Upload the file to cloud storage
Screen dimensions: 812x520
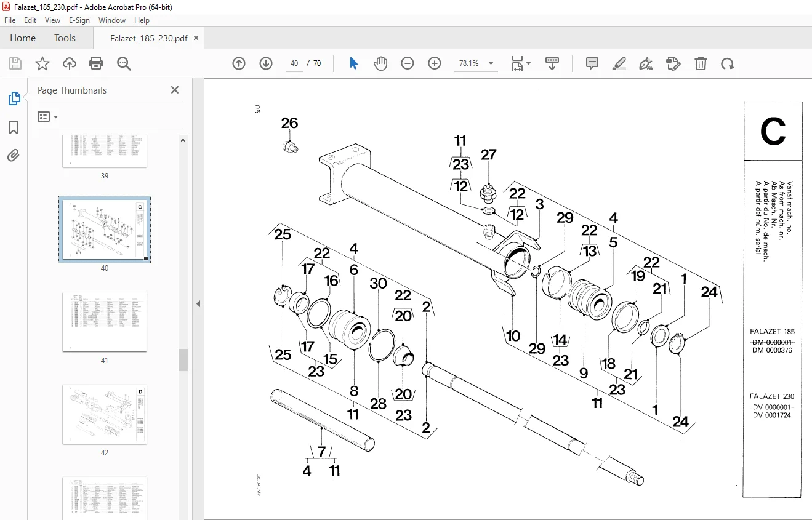tap(70, 63)
